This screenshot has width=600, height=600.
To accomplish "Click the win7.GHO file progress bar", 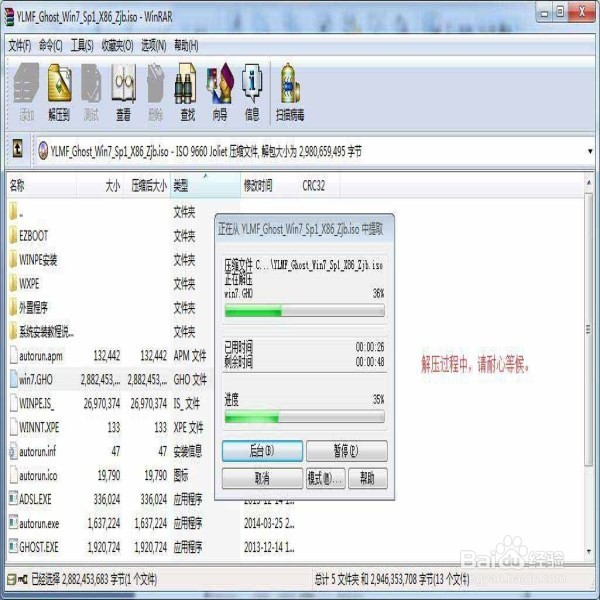I will tap(305, 311).
